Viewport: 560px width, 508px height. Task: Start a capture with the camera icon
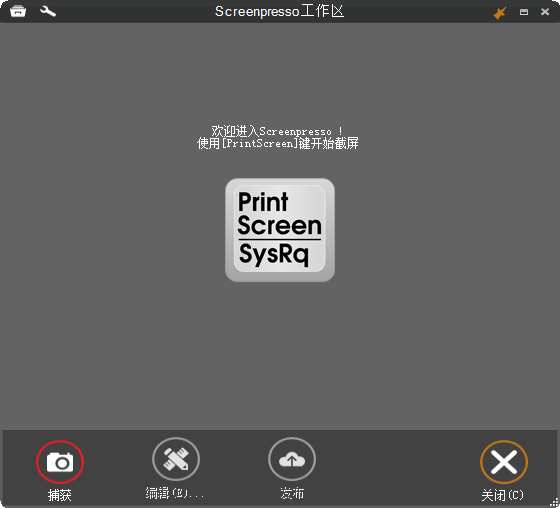pyautogui.click(x=60, y=462)
